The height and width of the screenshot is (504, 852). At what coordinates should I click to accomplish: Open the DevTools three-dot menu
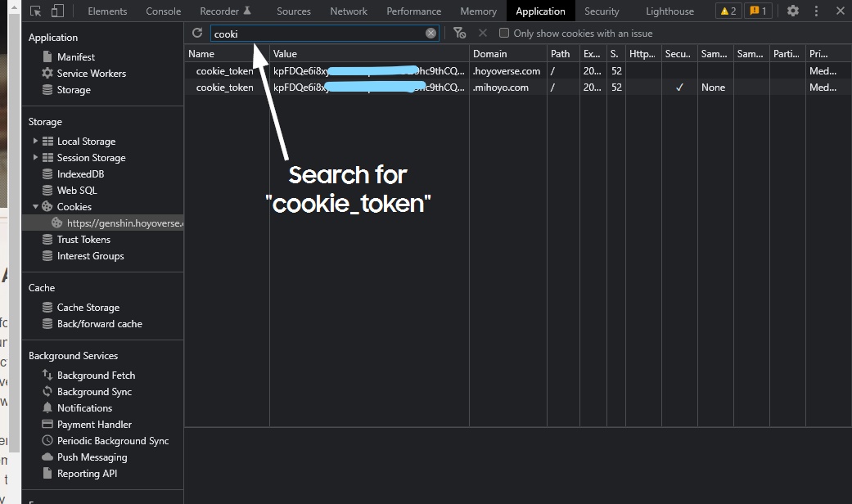(x=817, y=11)
